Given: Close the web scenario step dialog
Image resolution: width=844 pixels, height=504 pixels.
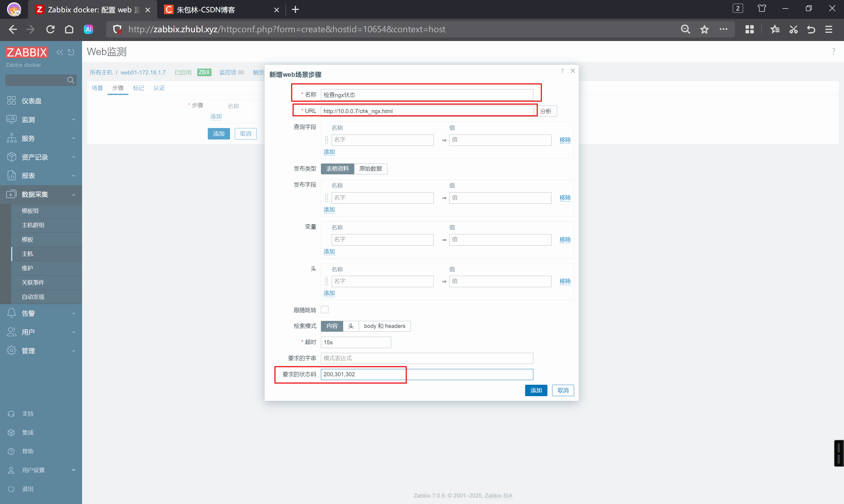Looking at the screenshot, I should (573, 71).
